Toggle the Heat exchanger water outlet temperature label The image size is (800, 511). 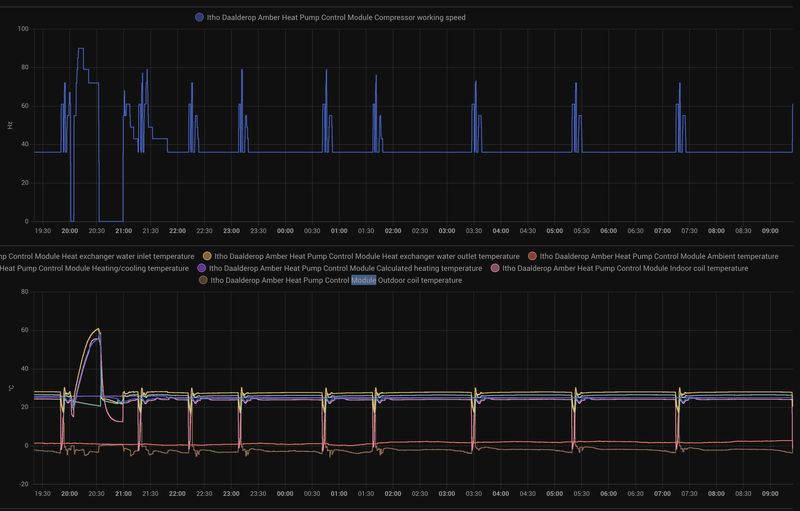[x=367, y=257]
